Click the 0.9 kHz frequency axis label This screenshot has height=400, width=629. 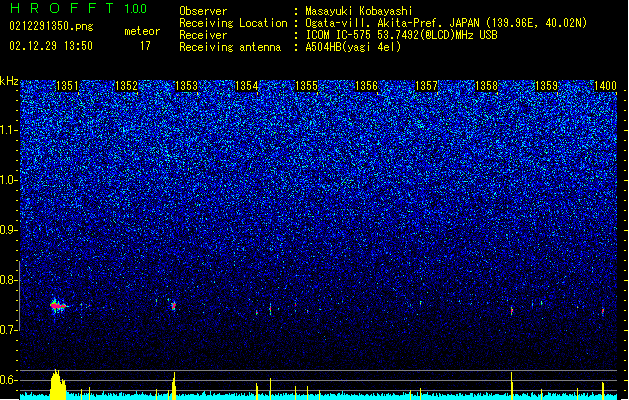(x=8, y=230)
